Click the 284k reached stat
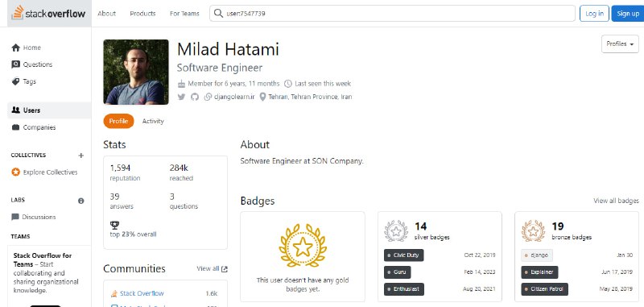 pos(179,168)
